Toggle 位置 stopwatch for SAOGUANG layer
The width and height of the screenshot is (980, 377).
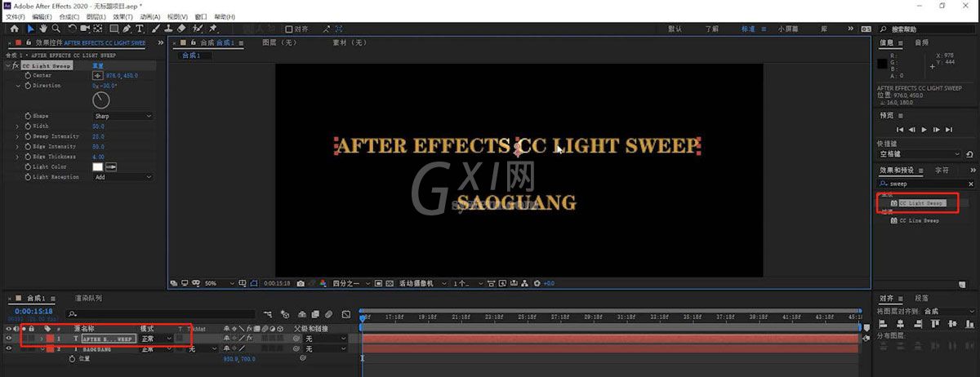pos(72,358)
